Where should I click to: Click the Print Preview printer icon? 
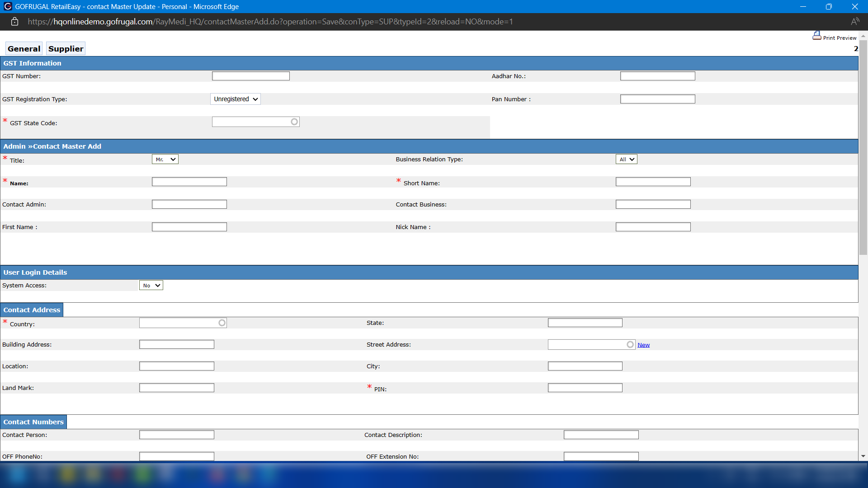(816, 36)
